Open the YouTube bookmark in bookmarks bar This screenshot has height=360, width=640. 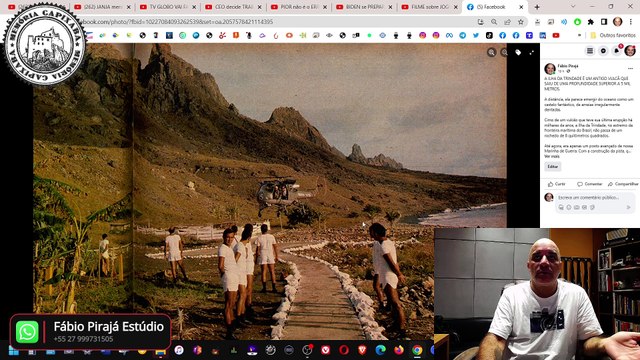(x=556, y=36)
